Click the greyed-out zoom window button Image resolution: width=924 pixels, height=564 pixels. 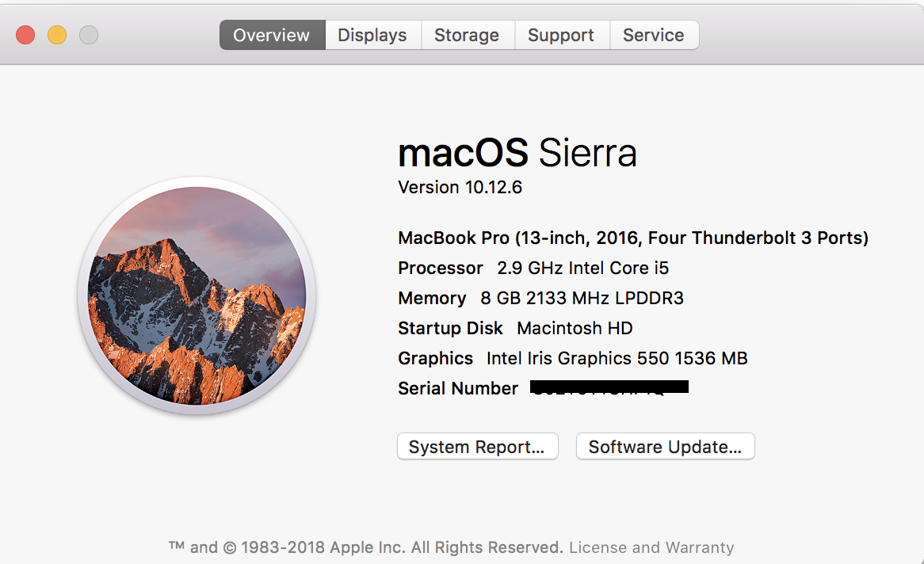(x=89, y=35)
